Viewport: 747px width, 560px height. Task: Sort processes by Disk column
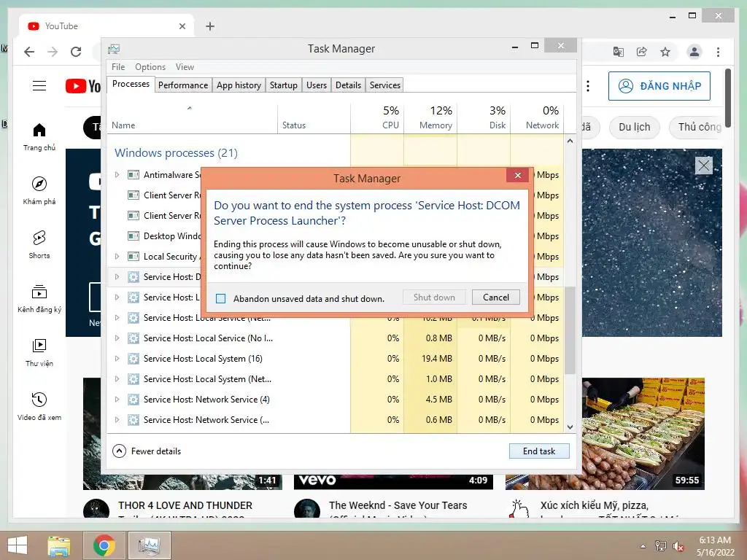click(x=484, y=118)
